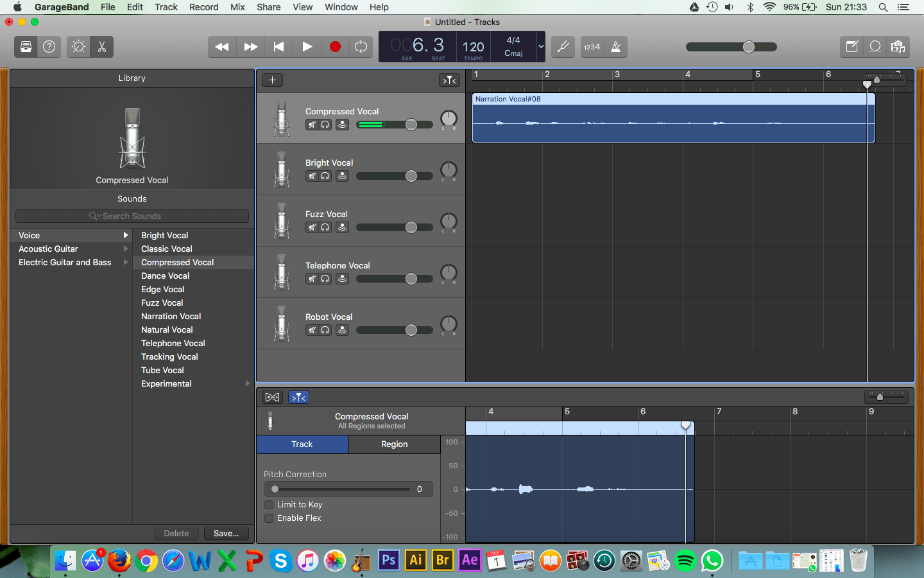Open Quick Help question mark button

[x=49, y=47]
